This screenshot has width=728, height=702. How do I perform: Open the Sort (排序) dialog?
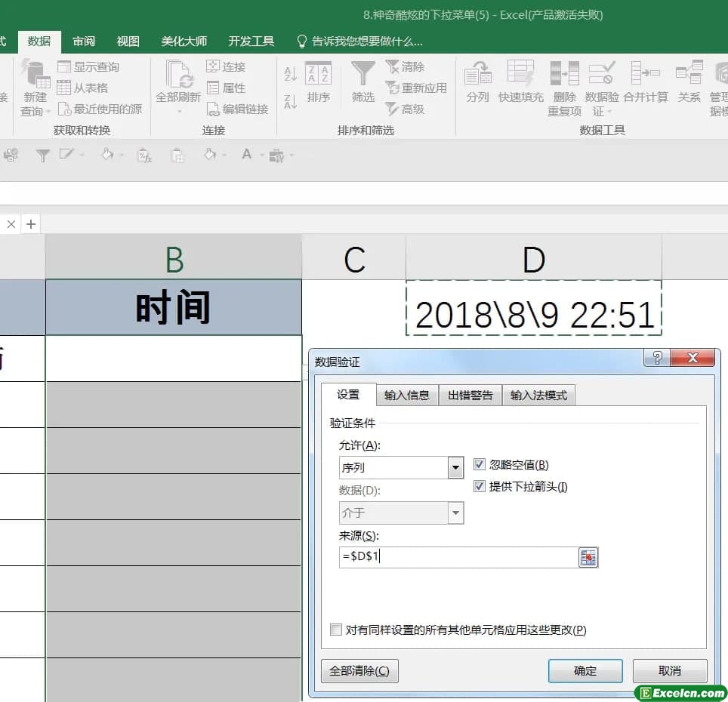coord(319,82)
